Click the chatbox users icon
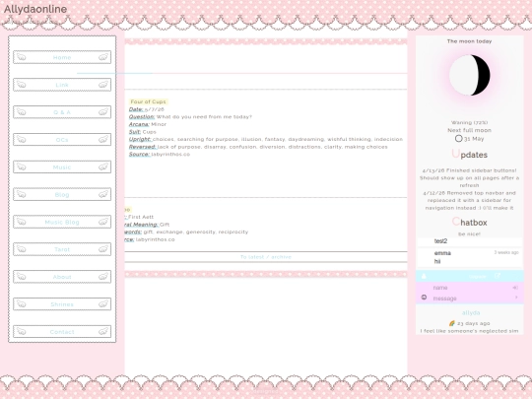532x399 pixels. [x=424, y=276]
